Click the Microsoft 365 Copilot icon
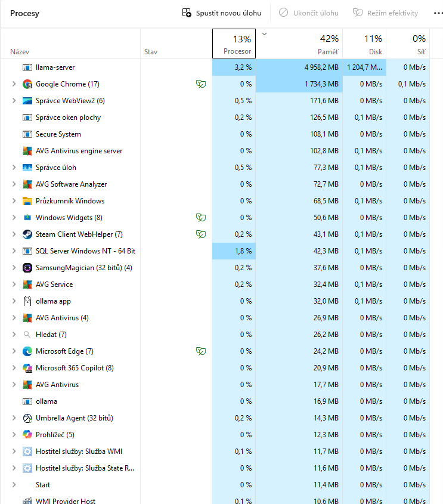The width and height of the screenshot is (443, 504). click(x=27, y=368)
